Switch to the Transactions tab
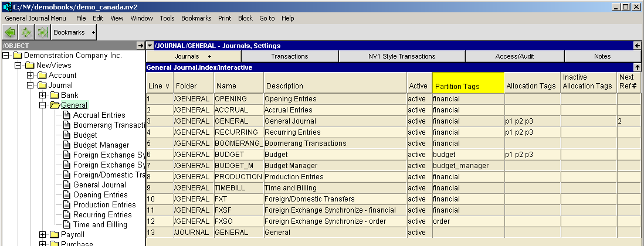 tap(290, 56)
